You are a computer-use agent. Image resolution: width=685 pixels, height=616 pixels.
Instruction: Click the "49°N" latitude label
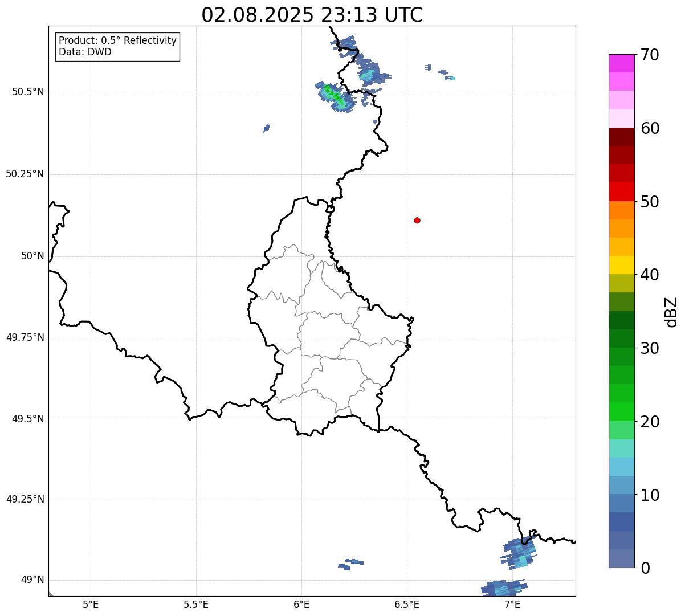(32, 580)
